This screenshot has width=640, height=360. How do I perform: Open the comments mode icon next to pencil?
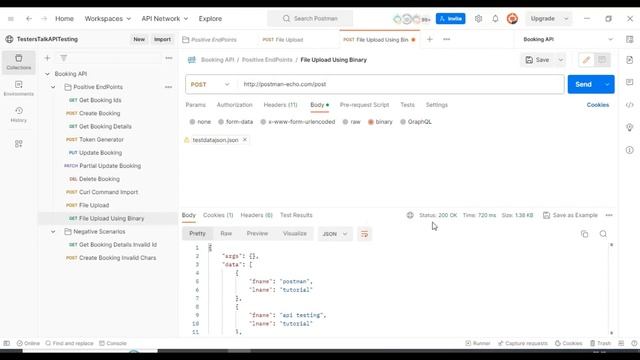(602, 60)
